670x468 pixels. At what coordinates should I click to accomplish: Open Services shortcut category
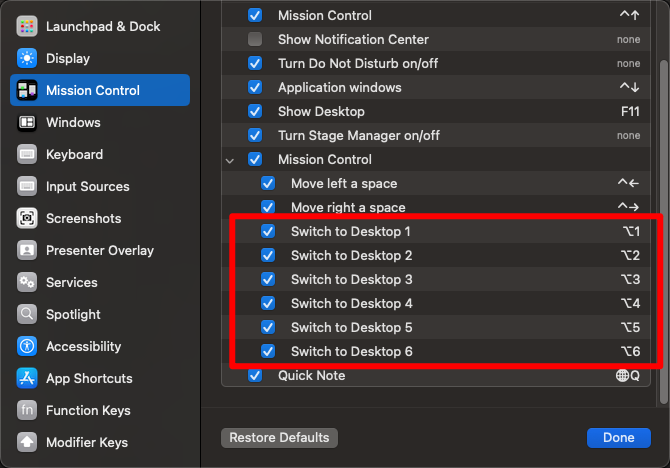click(100, 282)
